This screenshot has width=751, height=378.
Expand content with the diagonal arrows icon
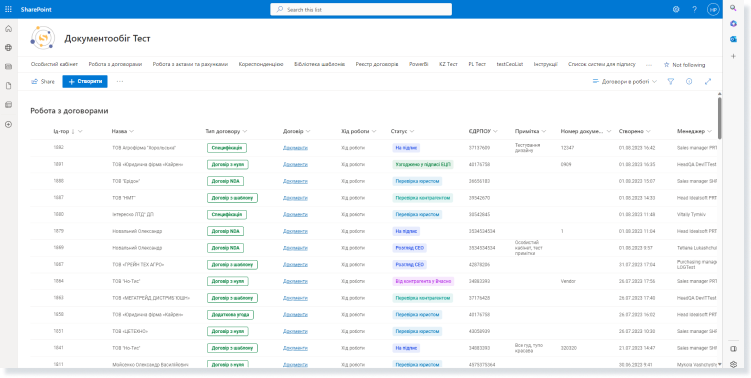(708, 81)
